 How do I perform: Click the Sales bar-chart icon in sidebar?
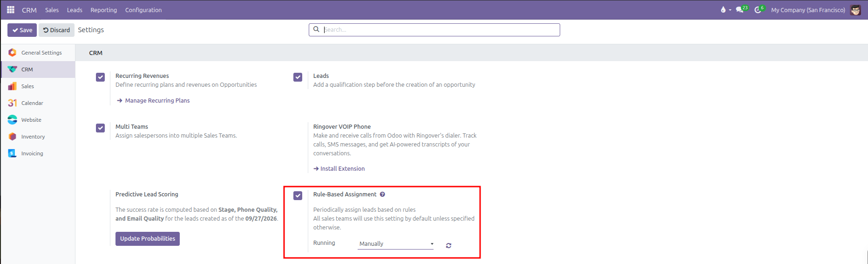point(13,86)
